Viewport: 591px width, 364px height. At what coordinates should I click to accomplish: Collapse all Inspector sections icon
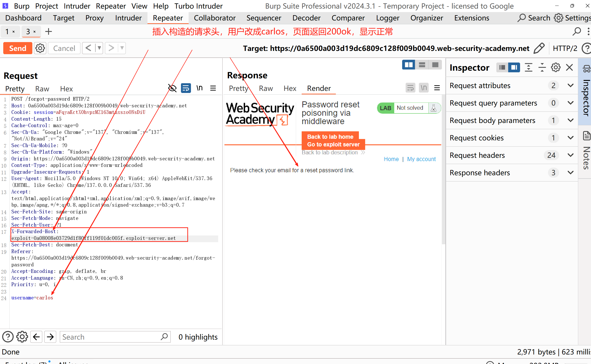542,68
